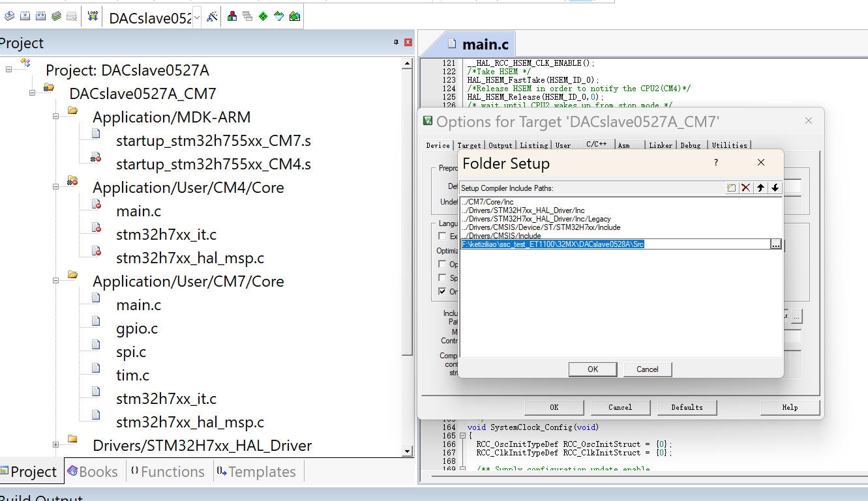The width and height of the screenshot is (868, 501).
Task: Click New include path icon in Folder Setup
Action: 732,188
